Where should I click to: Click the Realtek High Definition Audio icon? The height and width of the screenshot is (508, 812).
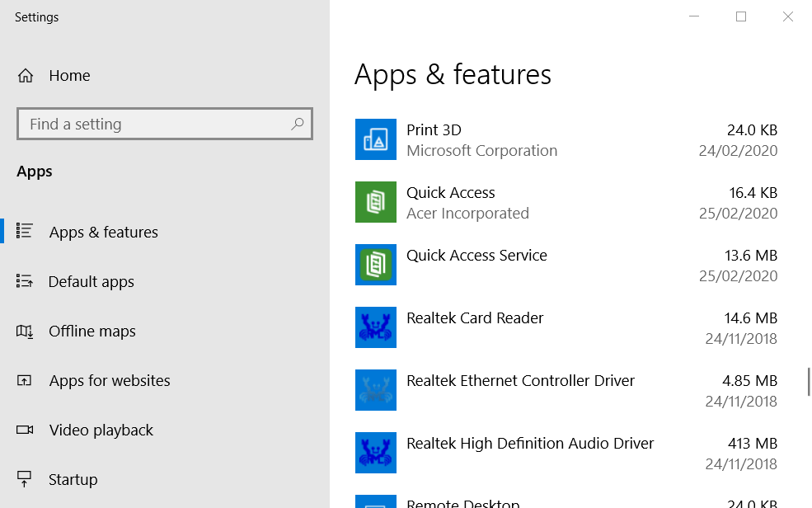pyautogui.click(x=375, y=453)
